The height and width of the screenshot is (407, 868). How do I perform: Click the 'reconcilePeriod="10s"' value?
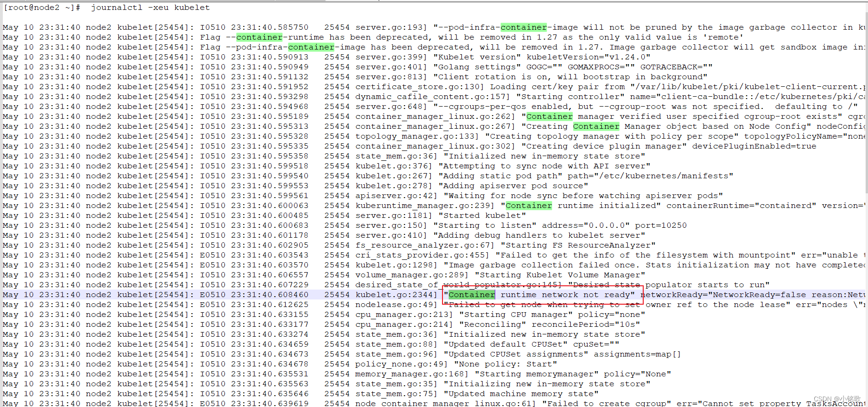pyautogui.click(x=586, y=324)
